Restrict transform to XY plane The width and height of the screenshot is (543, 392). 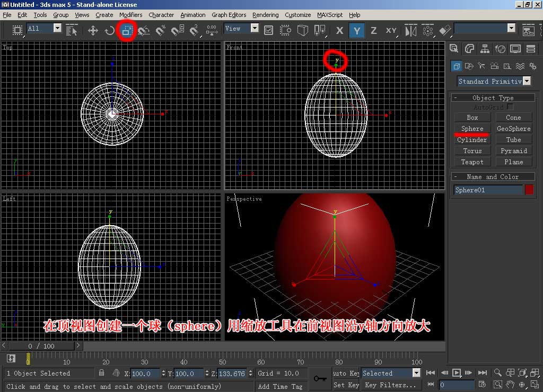point(391,30)
